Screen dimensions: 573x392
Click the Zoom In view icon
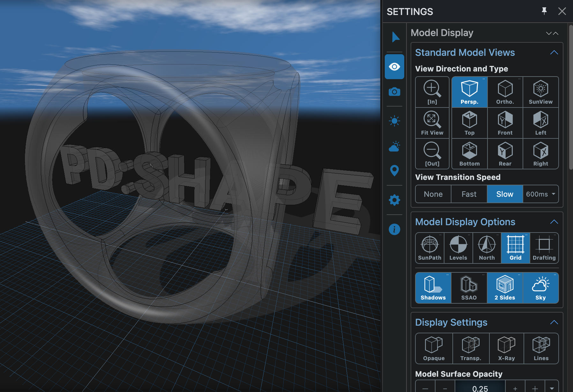(x=432, y=92)
